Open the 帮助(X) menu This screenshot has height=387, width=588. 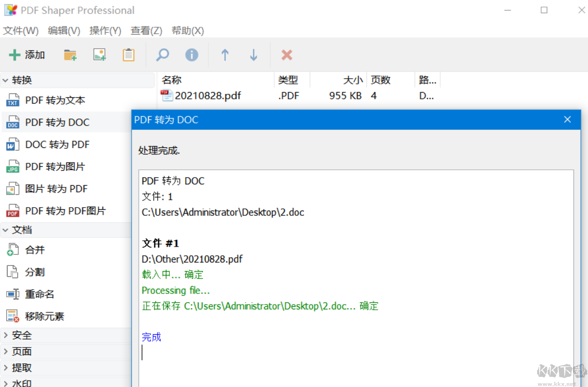[188, 31]
